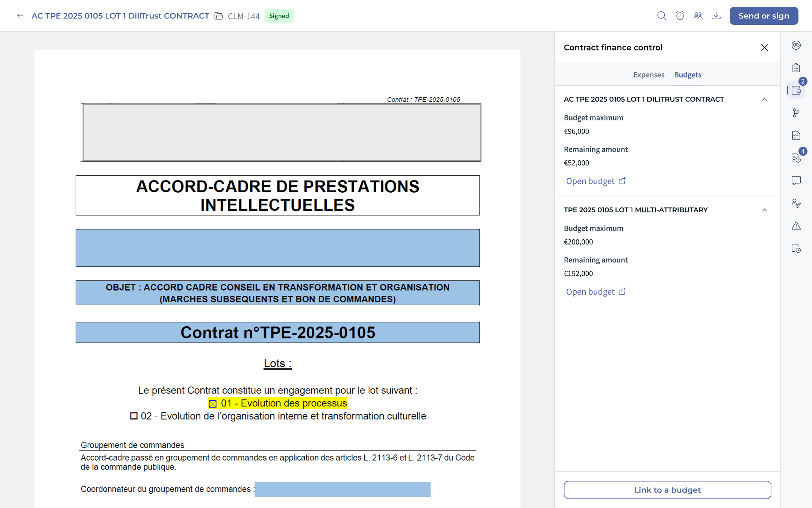
Task: Open the document history clock icon
Action: coord(796,248)
